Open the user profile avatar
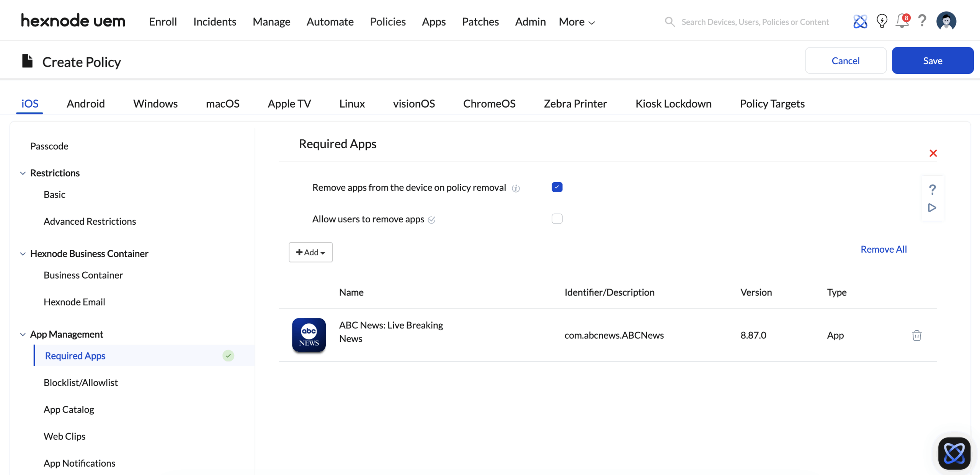980x475 pixels. pos(946,21)
